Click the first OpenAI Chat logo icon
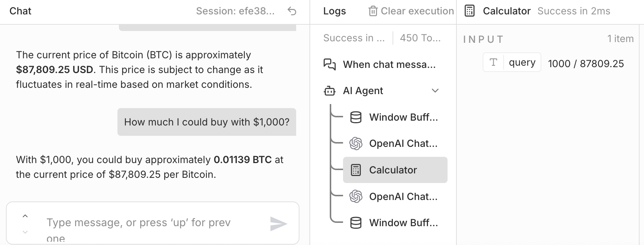 point(356,144)
